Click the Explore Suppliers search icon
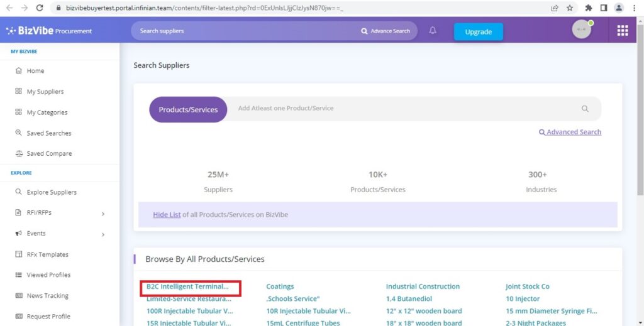The height and width of the screenshot is (326, 644). [x=18, y=192]
